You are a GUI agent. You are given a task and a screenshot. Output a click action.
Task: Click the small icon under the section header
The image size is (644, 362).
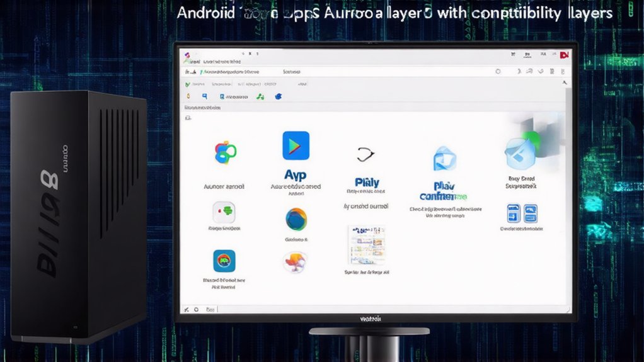188,118
